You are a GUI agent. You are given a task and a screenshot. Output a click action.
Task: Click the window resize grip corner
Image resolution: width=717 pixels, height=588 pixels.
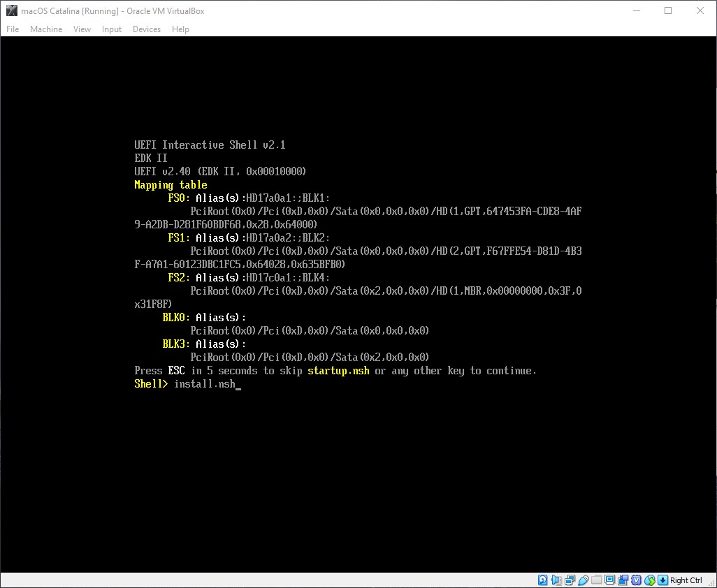pos(711,582)
